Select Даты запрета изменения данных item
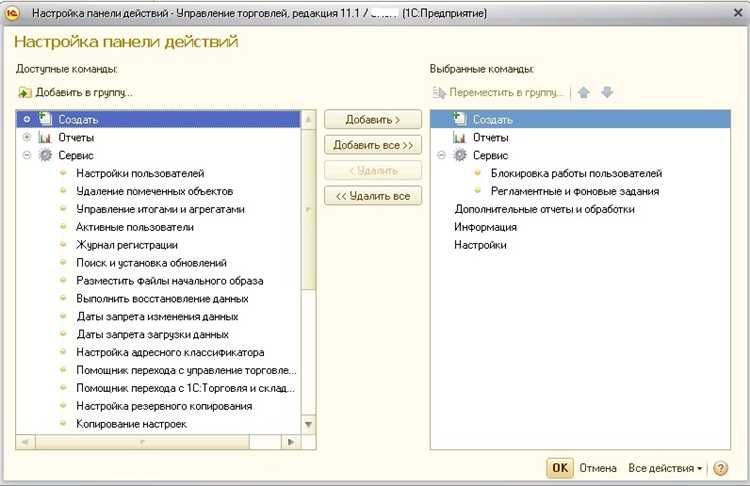The image size is (750, 486). point(157,317)
